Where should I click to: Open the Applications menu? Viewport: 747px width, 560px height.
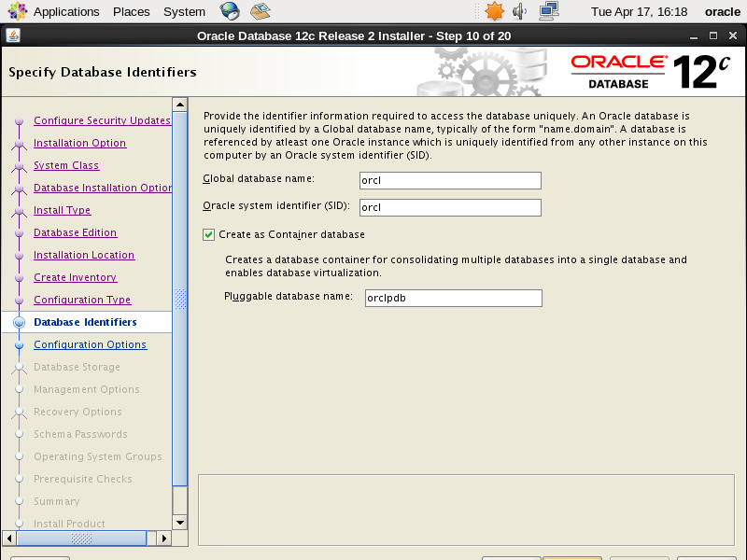click(x=66, y=11)
